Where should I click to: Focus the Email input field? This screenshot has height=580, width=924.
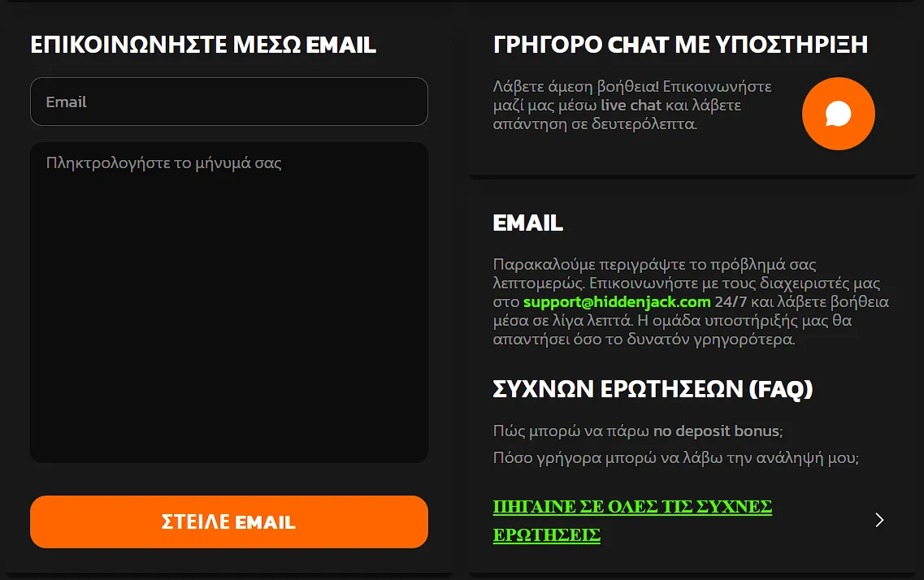pos(228,102)
